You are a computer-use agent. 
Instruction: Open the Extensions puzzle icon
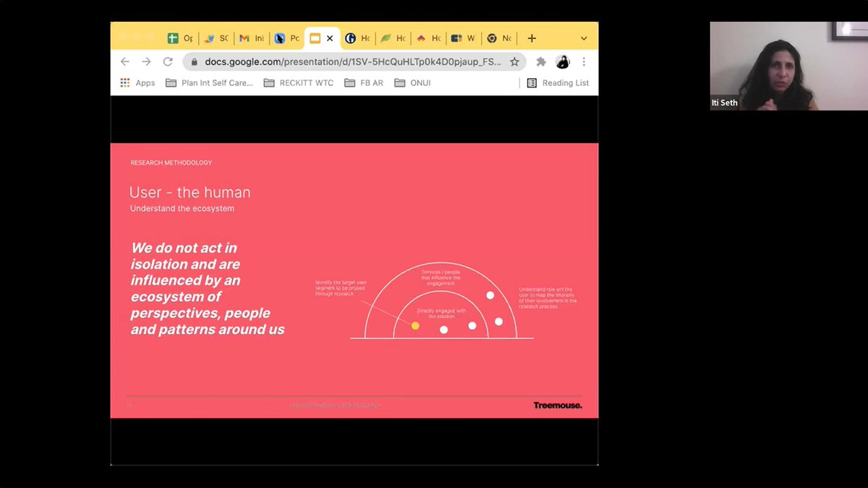[541, 61]
